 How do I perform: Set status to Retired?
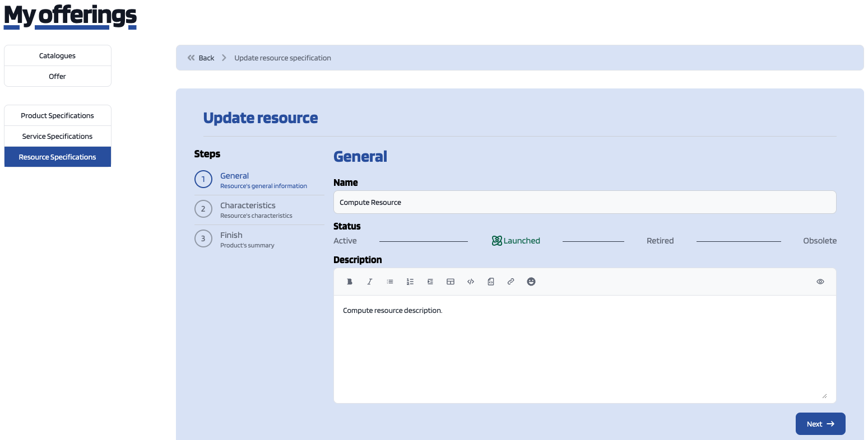click(x=660, y=241)
